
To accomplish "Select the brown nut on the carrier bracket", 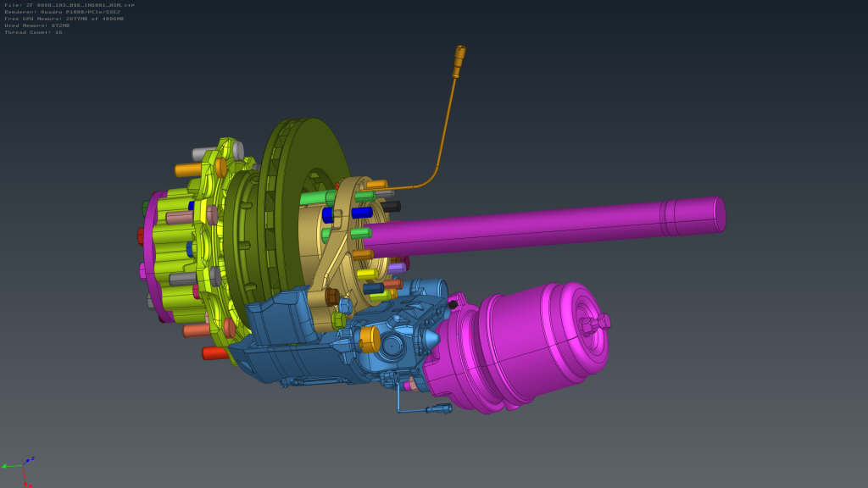I will [x=331, y=297].
